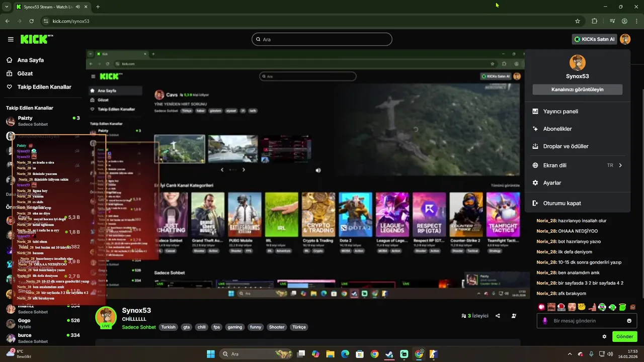Insert the Patrick pointing emote
Screen dimensions: 644x362
coord(592,307)
